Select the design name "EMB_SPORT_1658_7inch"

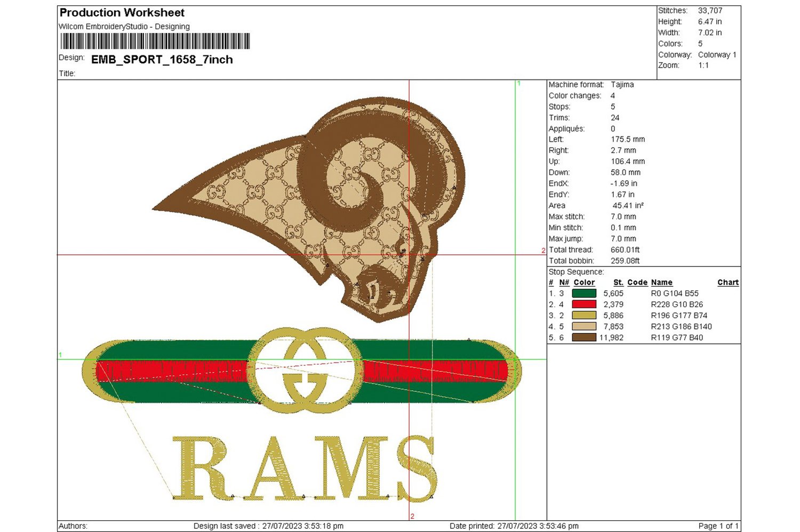(162, 60)
